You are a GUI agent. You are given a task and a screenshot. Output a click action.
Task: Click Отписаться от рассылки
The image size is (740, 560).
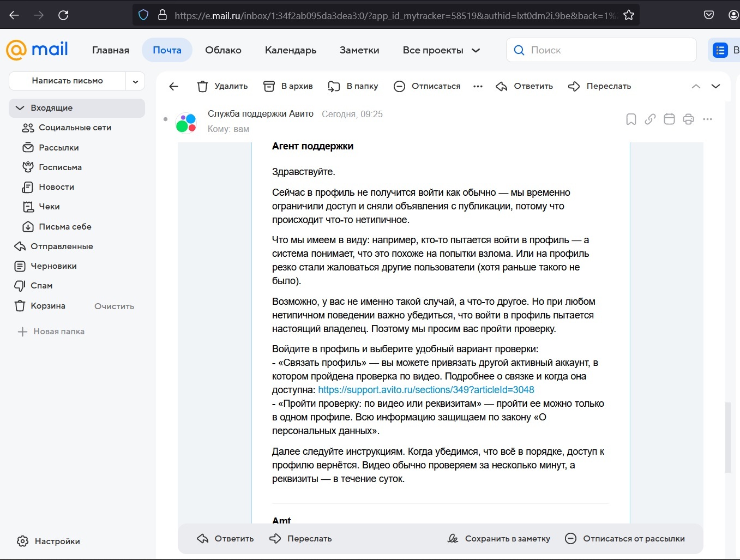click(x=625, y=539)
